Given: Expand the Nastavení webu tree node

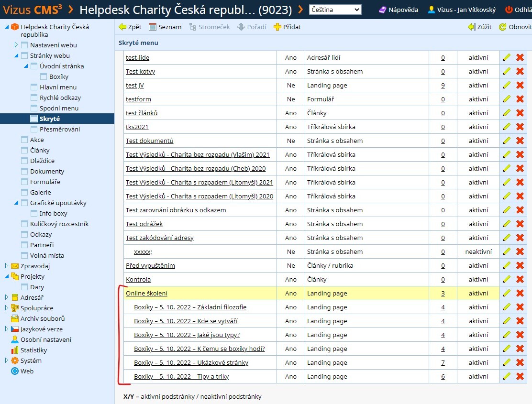Looking at the screenshot, I should [x=16, y=45].
